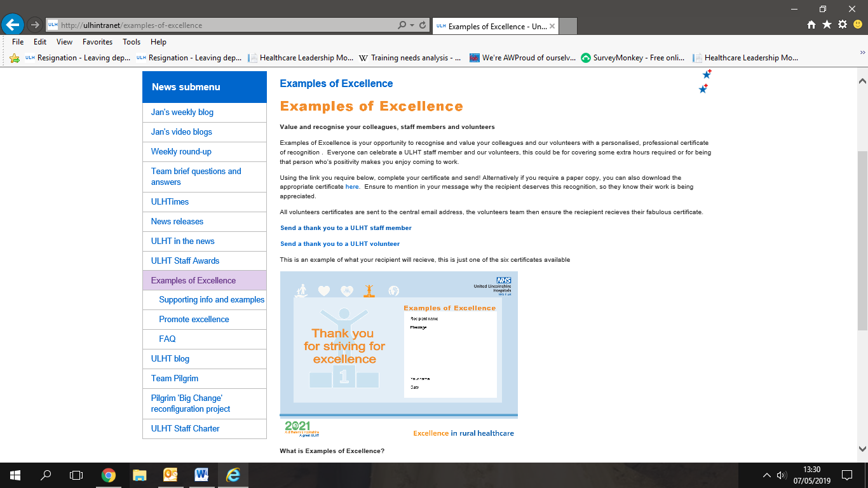Click the browser Forward arrow button
The image size is (868, 488).
coord(35,25)
